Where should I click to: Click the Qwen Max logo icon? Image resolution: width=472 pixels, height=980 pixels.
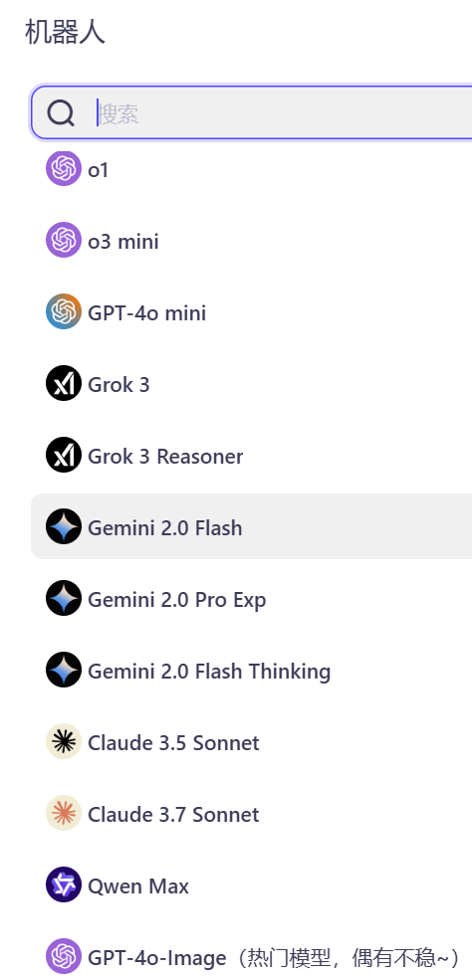64,885
